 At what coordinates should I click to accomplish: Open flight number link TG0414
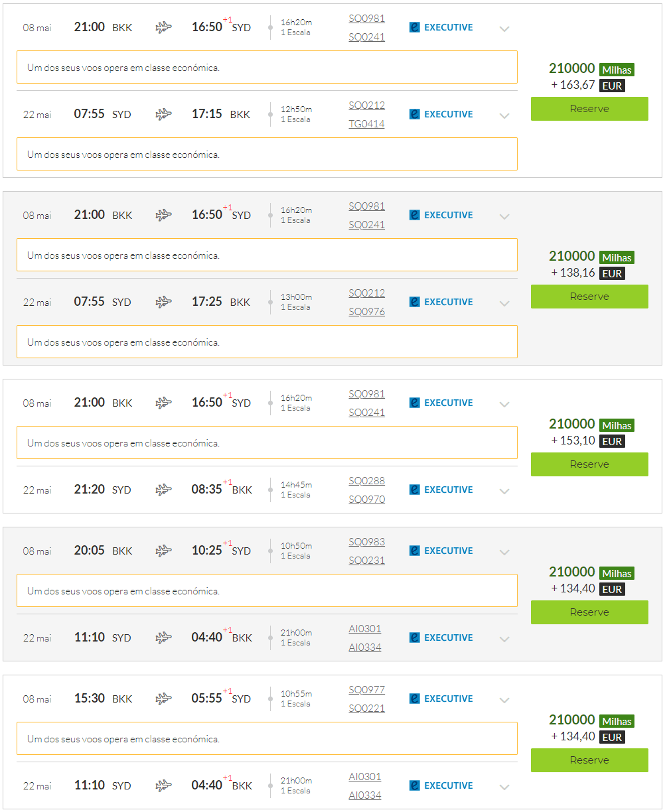[367, 124]
